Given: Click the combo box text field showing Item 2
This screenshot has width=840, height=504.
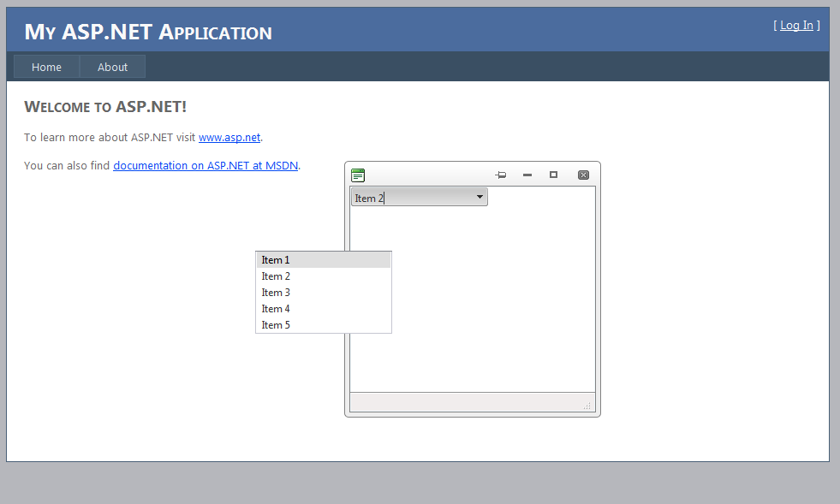Looking at the screenshot, I should [x=412, y=198].
